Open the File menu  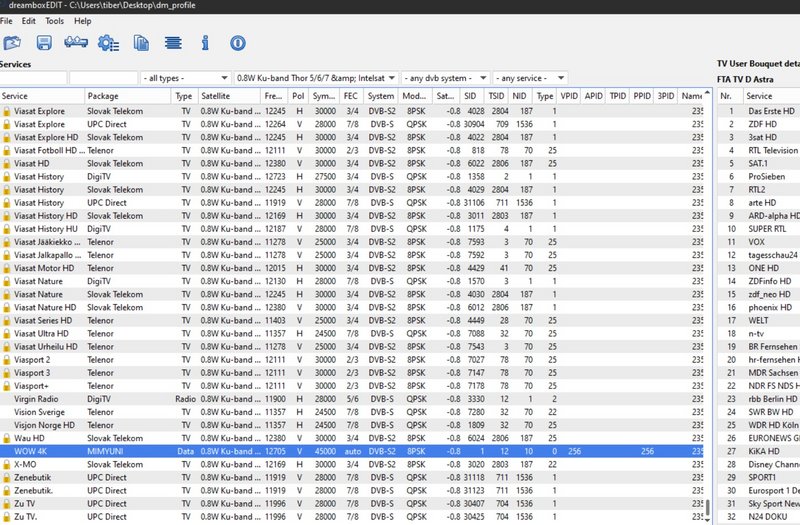[x=6, y=21]
